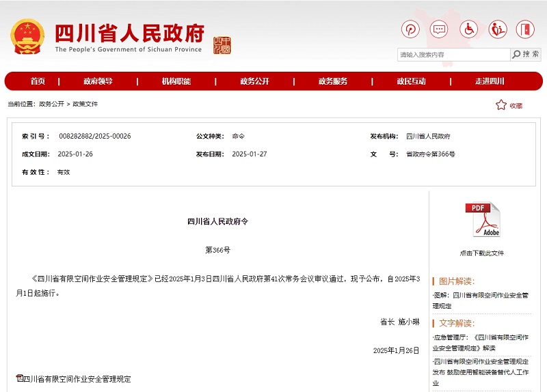The image size is (547, 392).
Task: Click the circular P icon in header
Action: pyautogui.click(x=410, y=30)
